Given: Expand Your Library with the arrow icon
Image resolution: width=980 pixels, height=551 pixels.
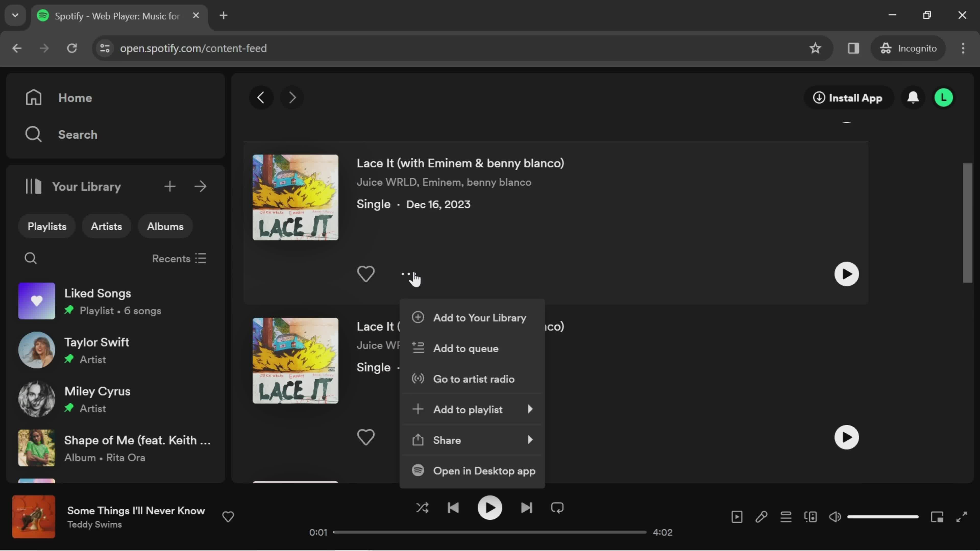Looking at the screenshot, I should pos(201,186).
